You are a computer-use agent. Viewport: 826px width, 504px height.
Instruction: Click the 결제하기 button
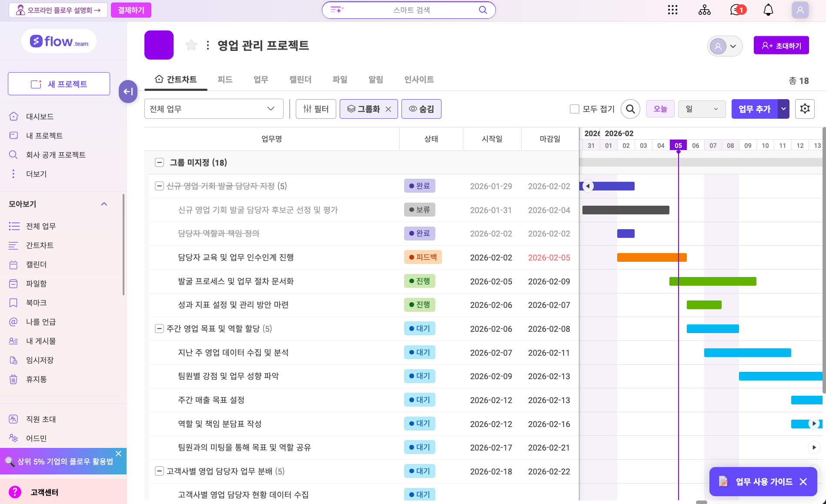point(131,10)
